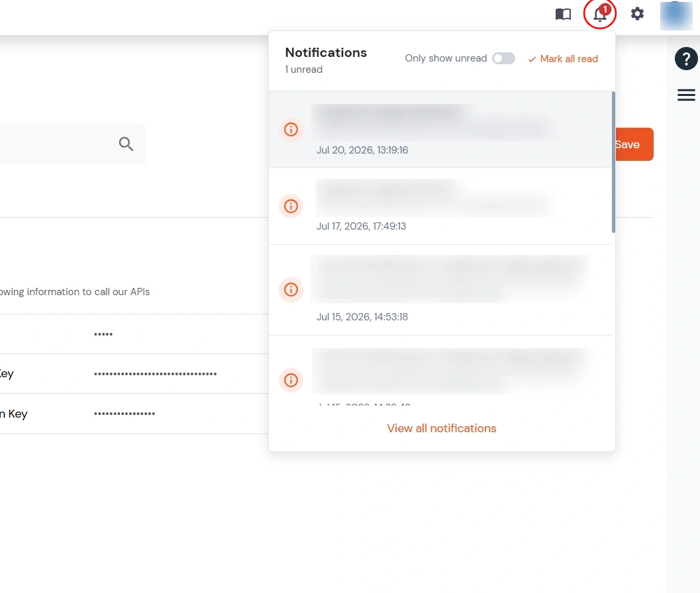Open notification dated Jul 17, 2026, 17:49:13
The image size is (700, 593).
440,206
